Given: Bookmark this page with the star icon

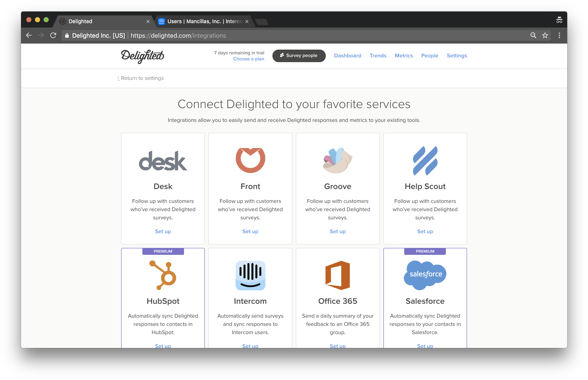Looking at the screenshot, I should pos(545,35).
